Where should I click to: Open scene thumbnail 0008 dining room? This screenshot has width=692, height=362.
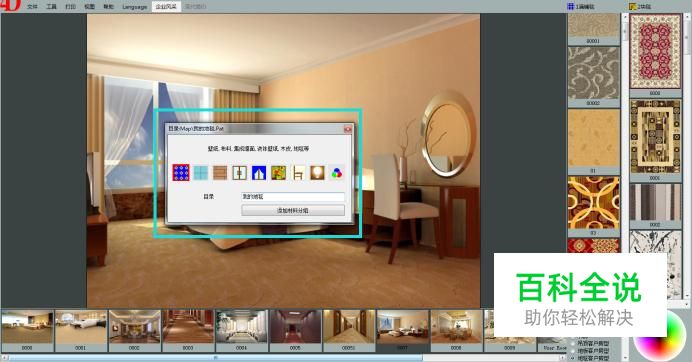[x=457, y=330]
